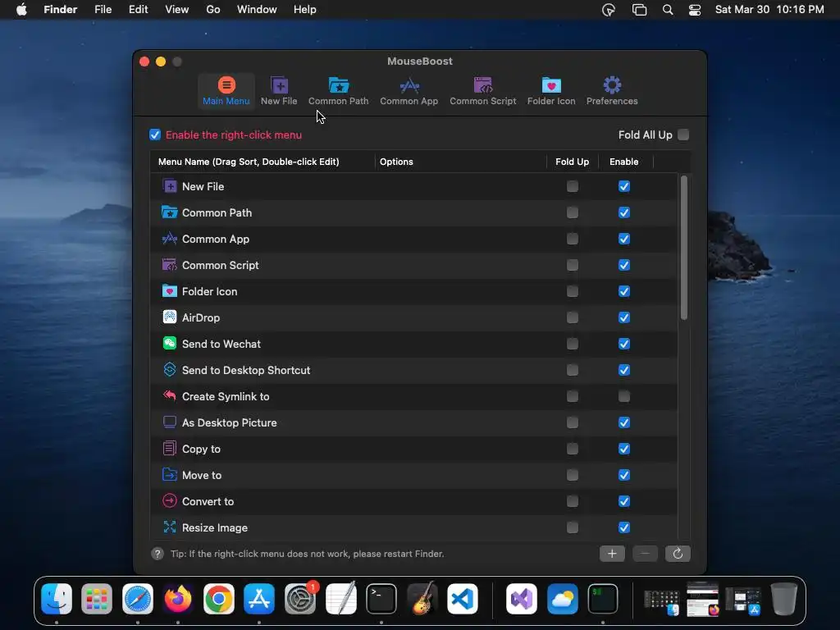
Task: Click the Convert to circular arrow icon
Action: click(169, 501)
